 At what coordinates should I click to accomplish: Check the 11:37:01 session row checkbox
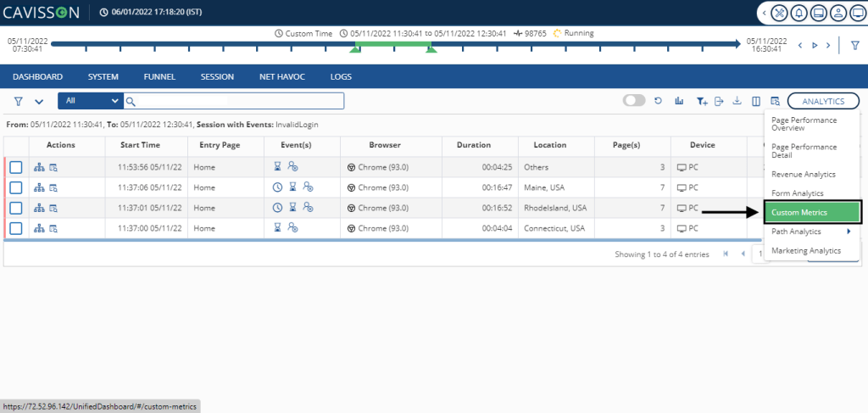point(15,208)
